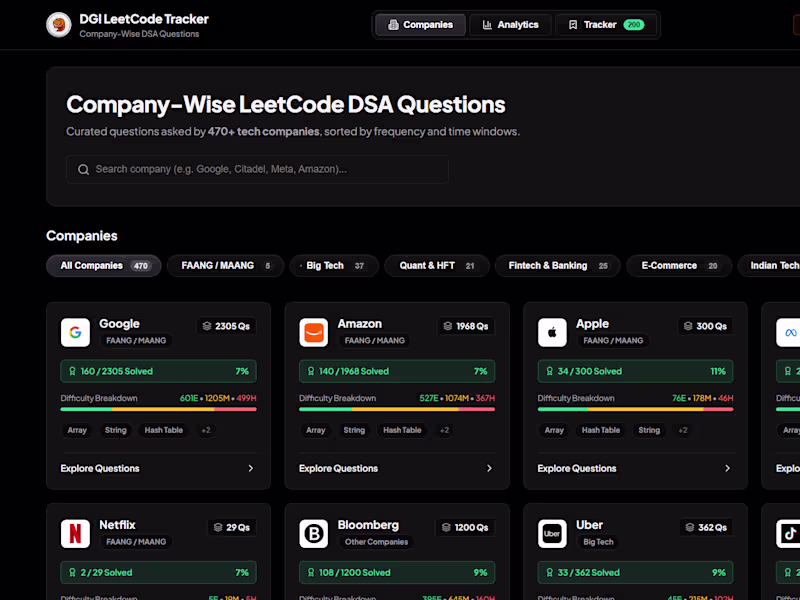The height and width of the screenshot is (600, 800).
Task: Click the Apple logo icon
Action: click(x=552, y=333)
